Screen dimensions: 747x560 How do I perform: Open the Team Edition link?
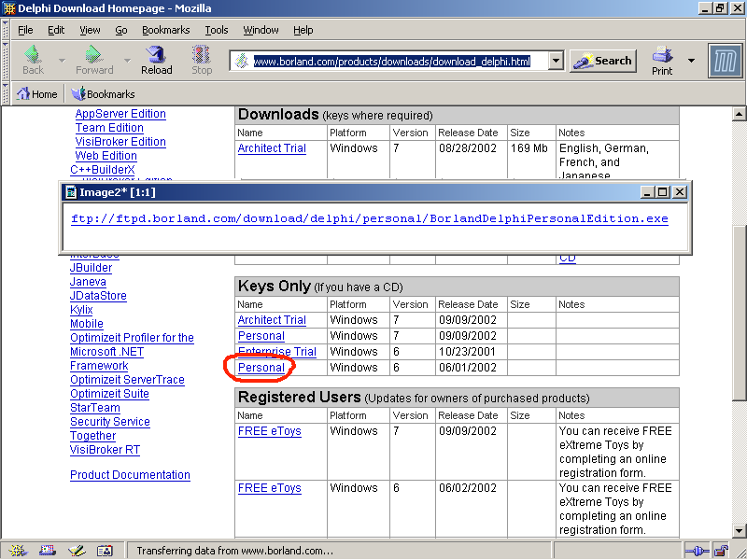tap(109, 128)
